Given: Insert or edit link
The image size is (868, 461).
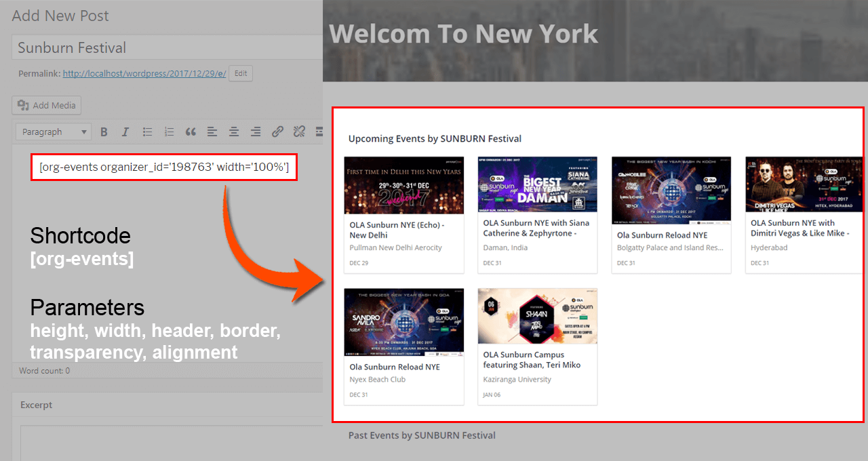Looking at the screenshot, I should (x=277, y=132).
